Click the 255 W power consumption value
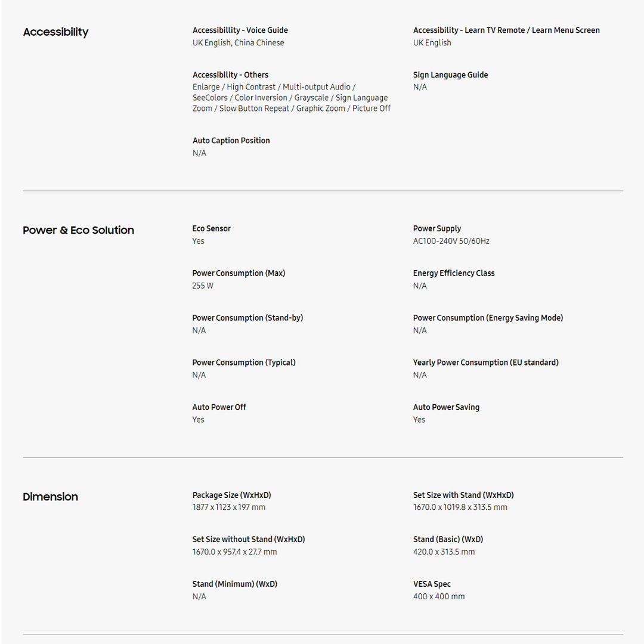The image size is (644, 644). tap(203, 286)
